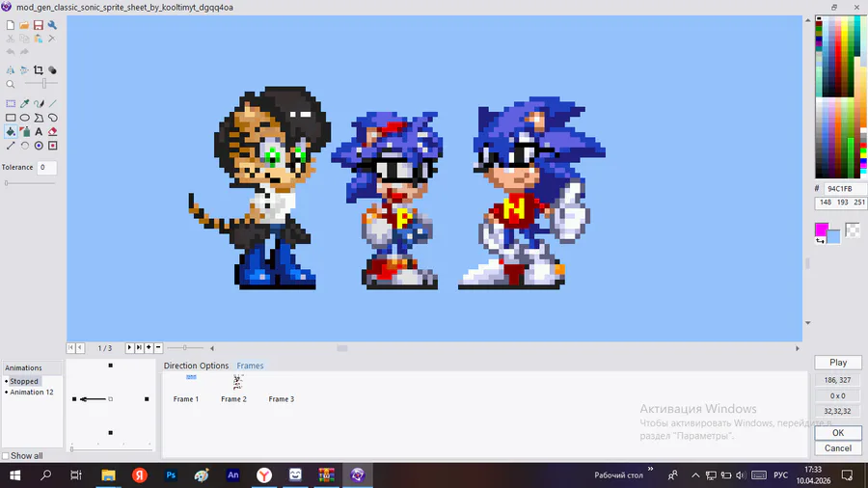Viewport: 868px width, 488px height.
Task: Jump to the last frame button
Action: click(139, 347)
